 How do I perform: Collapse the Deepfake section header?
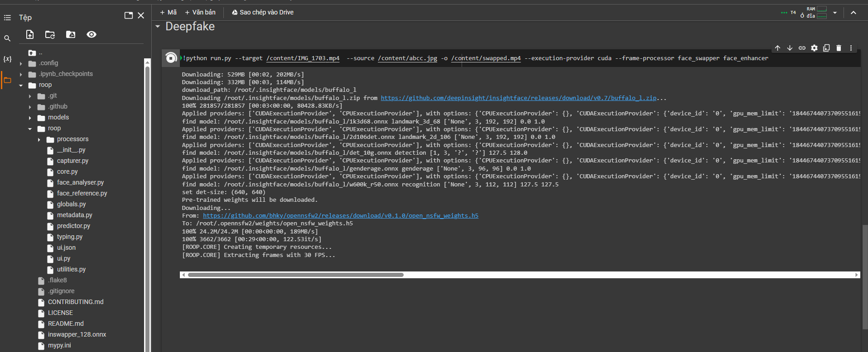(x=158, y=27)
